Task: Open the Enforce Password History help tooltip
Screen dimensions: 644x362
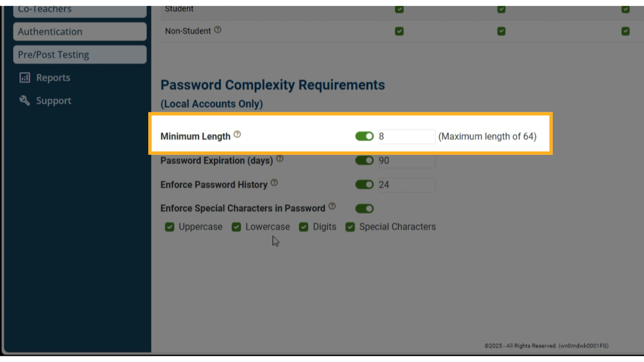Action: (x=274, y=182)
